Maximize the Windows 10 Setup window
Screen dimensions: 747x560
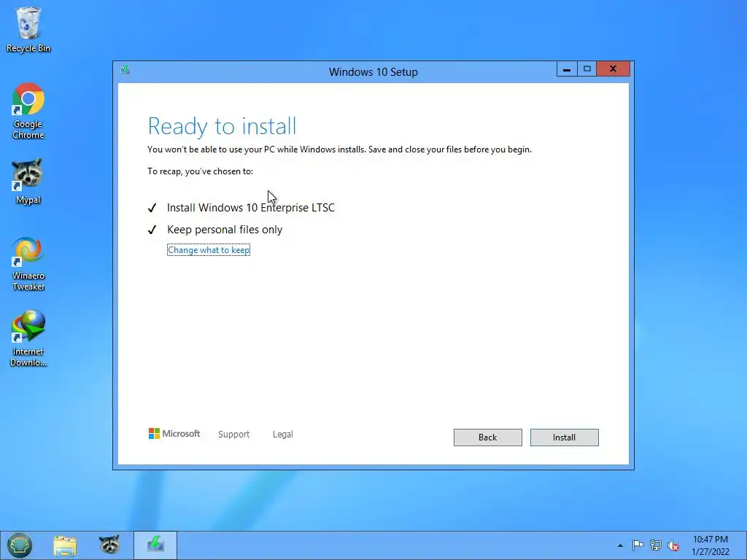click(587, 69)
